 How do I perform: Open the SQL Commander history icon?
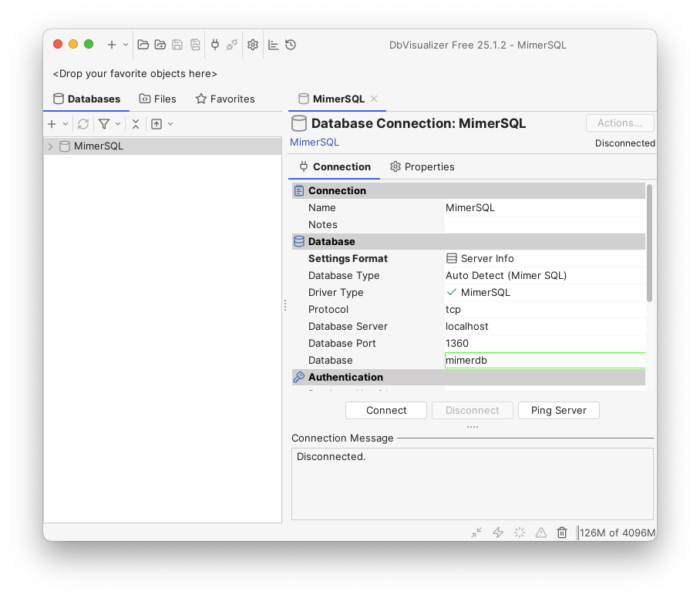[x=291, y=44]
